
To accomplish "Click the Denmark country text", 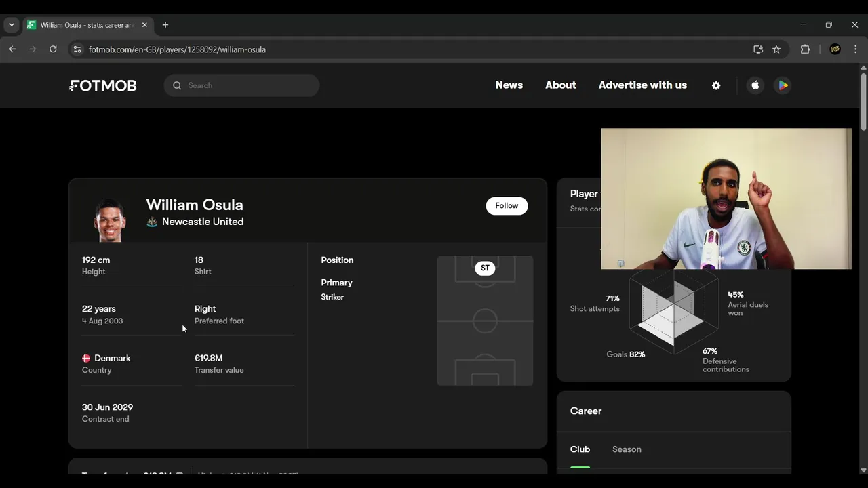I will (x=113, y=358).
